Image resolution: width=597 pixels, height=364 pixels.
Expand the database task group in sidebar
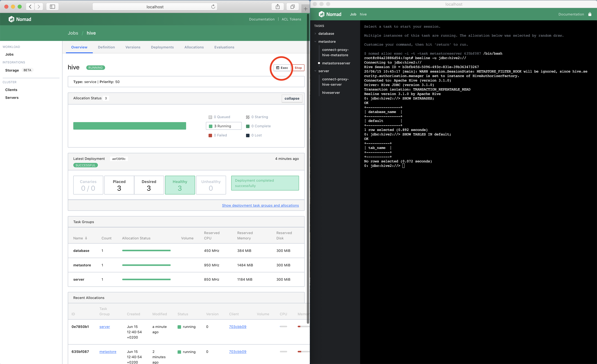315,33
